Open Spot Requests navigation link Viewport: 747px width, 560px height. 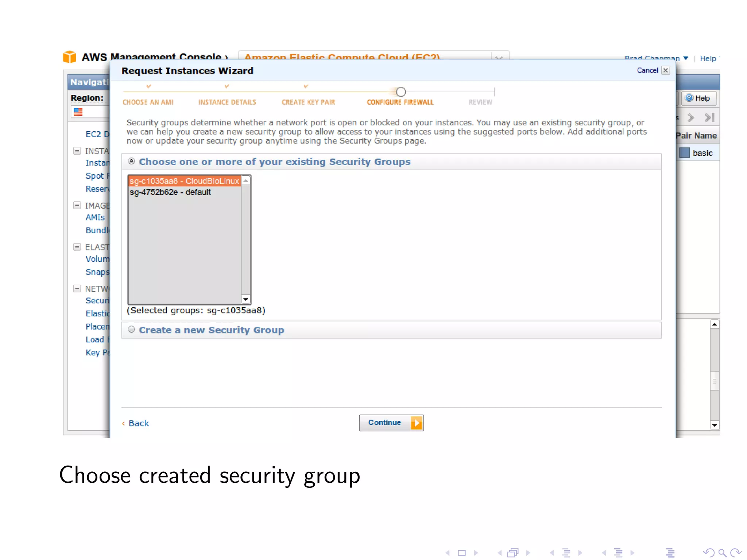point(97,176)
